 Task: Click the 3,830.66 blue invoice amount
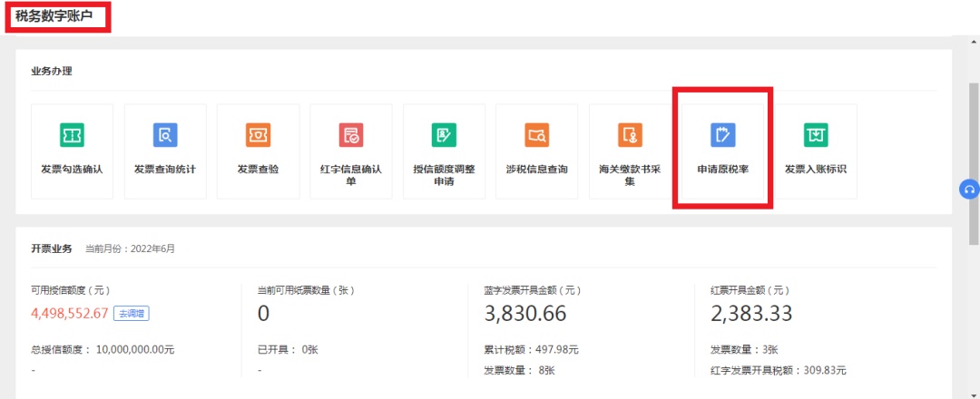click(x=525, y=314)
